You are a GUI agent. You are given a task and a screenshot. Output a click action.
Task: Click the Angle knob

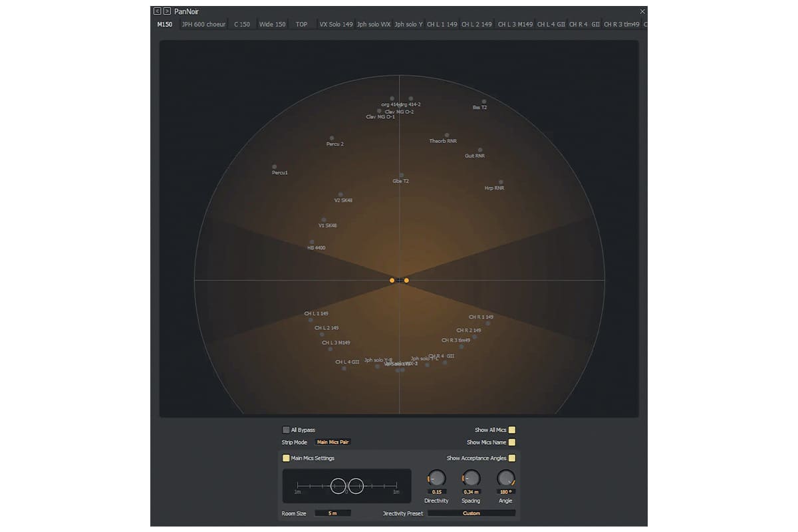pyautogui.click(x=505, y=478)
